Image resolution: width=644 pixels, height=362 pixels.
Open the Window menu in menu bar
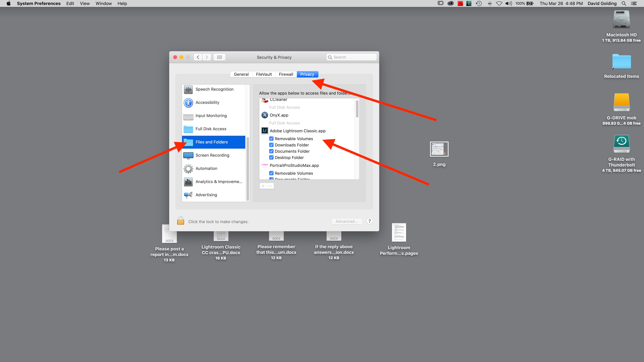103,3
